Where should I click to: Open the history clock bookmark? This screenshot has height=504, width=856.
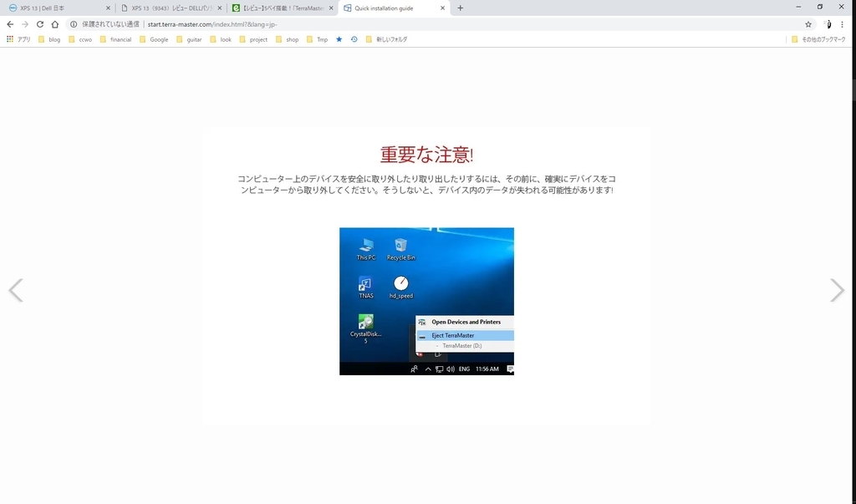click(x=354, y=39)
